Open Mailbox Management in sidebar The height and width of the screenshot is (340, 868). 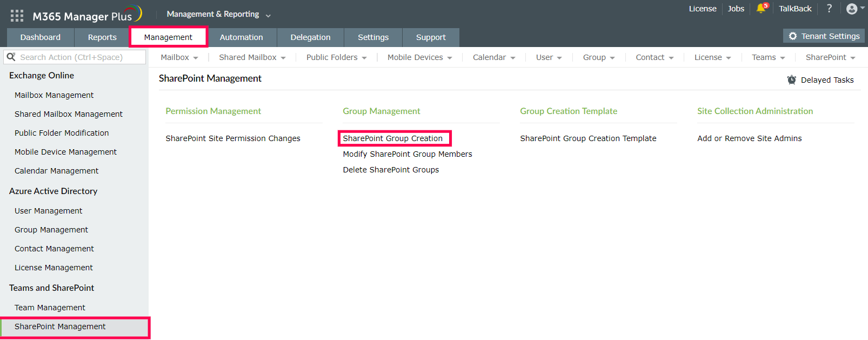54,95
